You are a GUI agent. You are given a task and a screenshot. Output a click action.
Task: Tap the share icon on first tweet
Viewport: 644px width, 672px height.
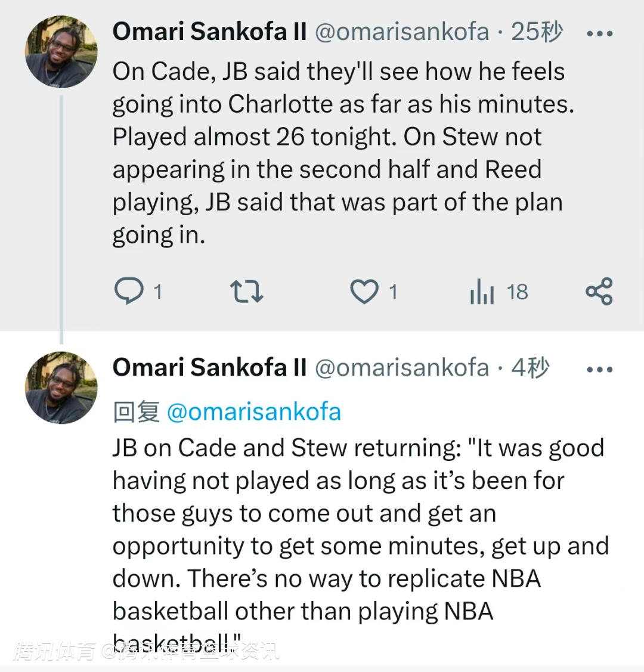(x=599, y=291)
